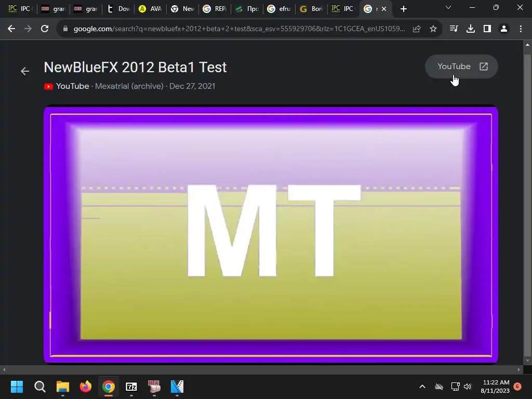Switch to the first IPC tab

[x=20, y=9]
